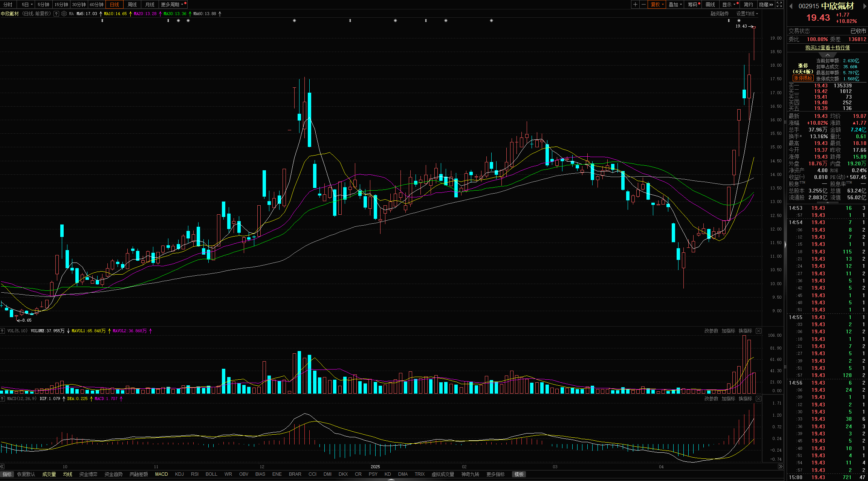This screenshot has height=481, width=868.
Task: Enter fullscreen chart mode icon
Action: tap(779, 5)
